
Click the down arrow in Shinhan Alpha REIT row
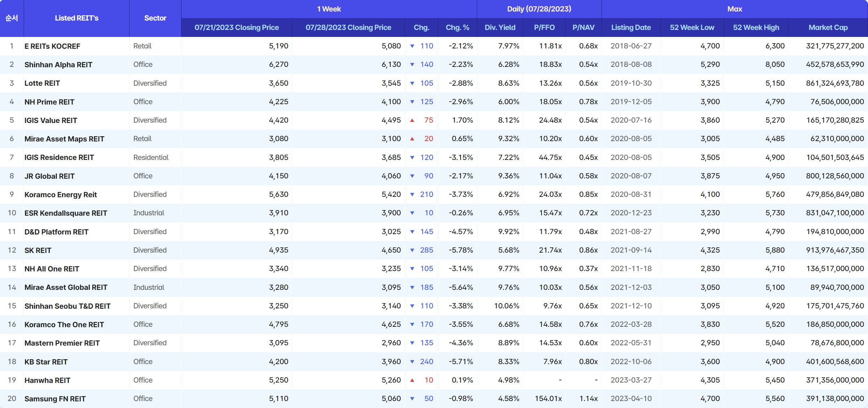412,64
